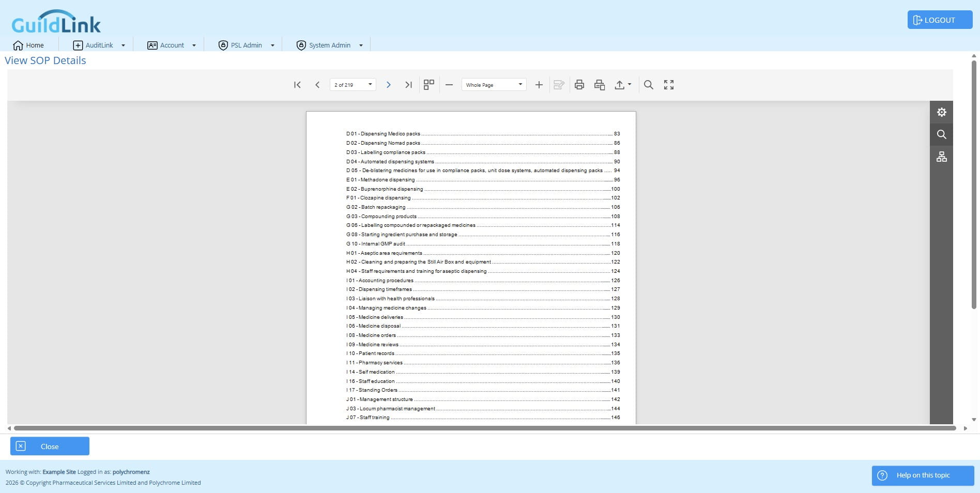Click the horizontal scrollbar track
This screenshot has width=980, height=493.
[x=485, y=428]
